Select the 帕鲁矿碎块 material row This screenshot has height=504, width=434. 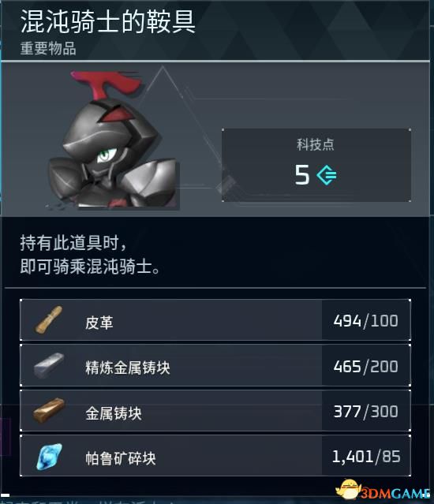215,456
